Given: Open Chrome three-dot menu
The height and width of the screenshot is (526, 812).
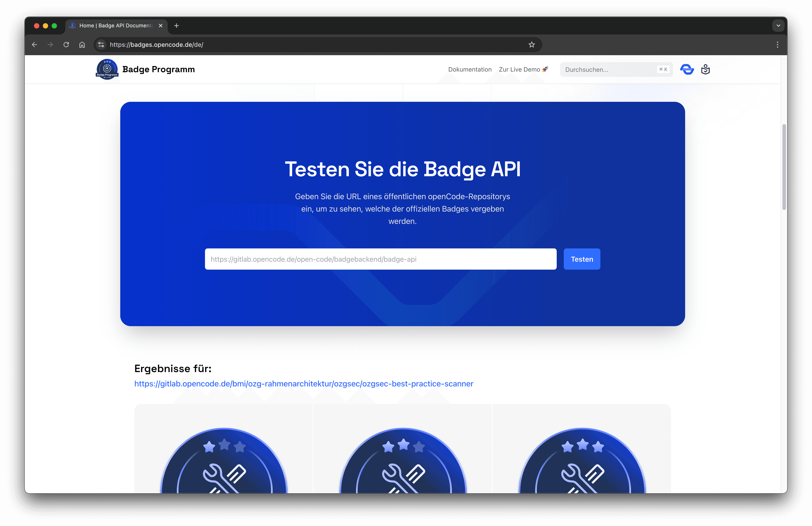Looking at the screenshot, I should (777, 45).
